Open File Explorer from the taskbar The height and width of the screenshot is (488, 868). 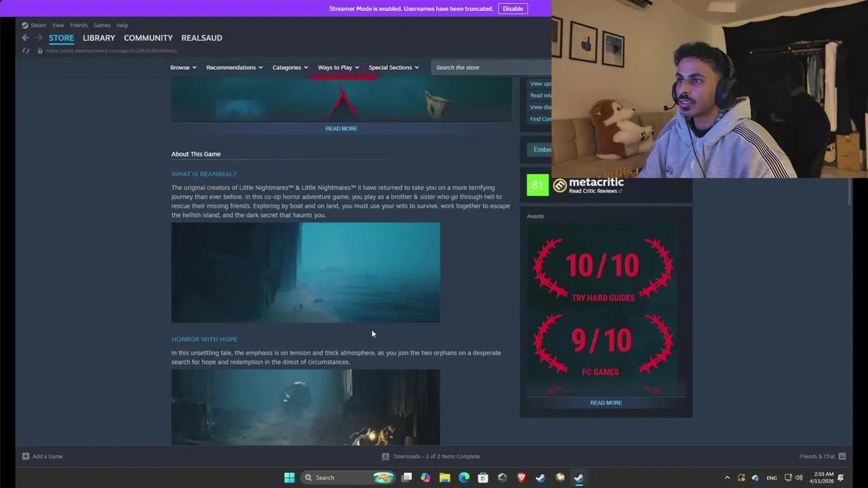445,477
